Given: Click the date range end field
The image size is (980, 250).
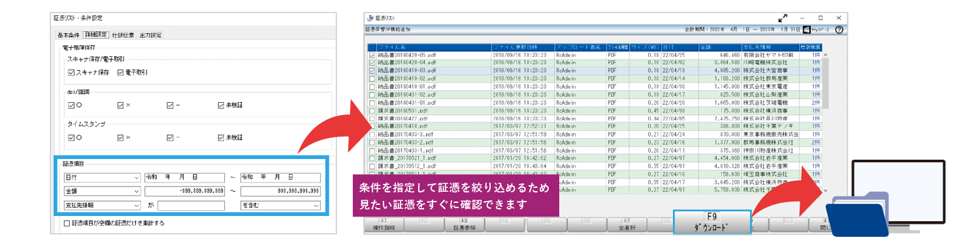Looking at the screenshot, I should tap(281, 177).
